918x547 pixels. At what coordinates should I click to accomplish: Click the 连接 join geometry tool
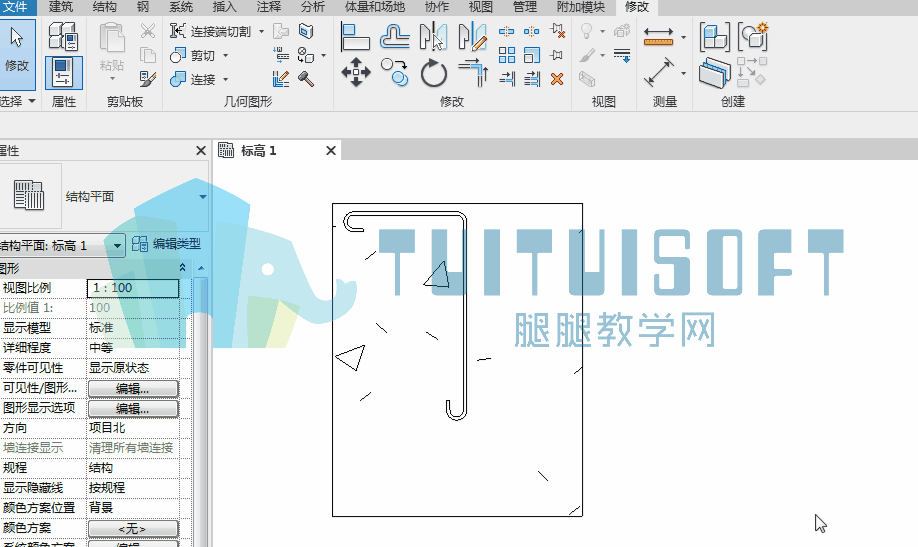[193, 79]
